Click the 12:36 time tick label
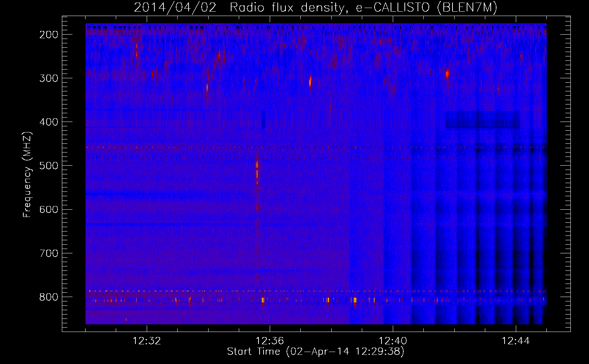 [270, 341]
